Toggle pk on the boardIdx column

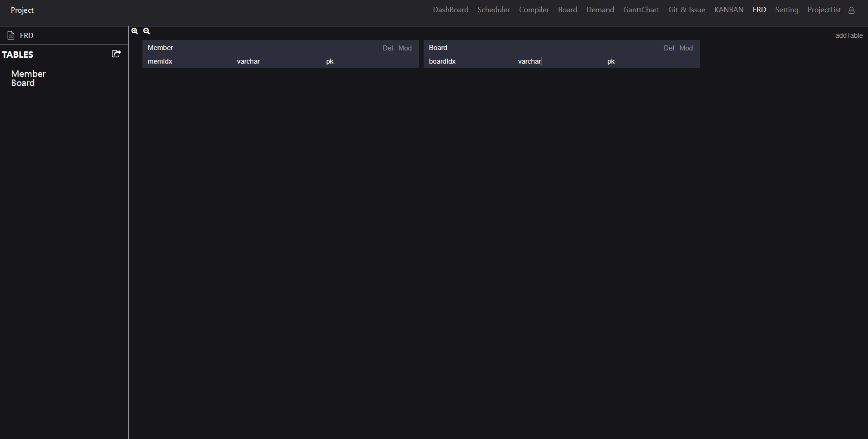tap(611, 61)
